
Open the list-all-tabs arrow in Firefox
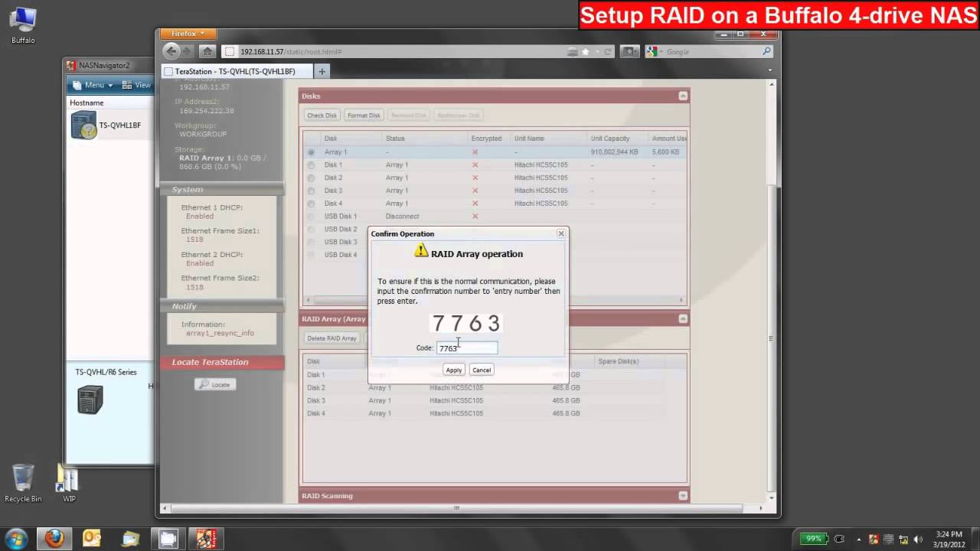click(x=770, y=70)
